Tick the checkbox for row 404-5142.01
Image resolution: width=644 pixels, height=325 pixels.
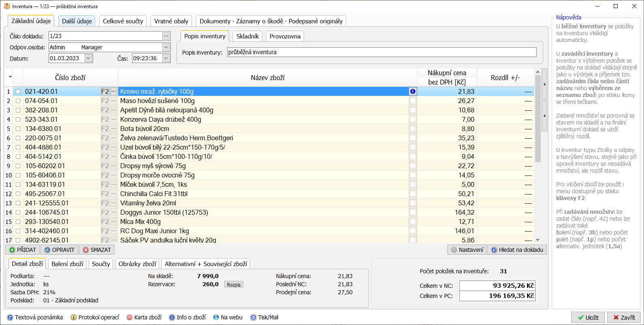click(x=18, y=157)
